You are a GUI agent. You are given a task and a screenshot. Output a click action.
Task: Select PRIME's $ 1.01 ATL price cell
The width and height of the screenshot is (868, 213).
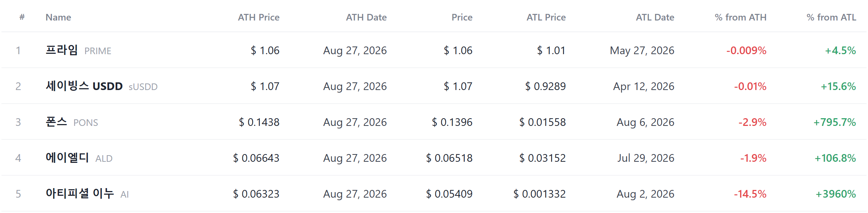[551, 51]
